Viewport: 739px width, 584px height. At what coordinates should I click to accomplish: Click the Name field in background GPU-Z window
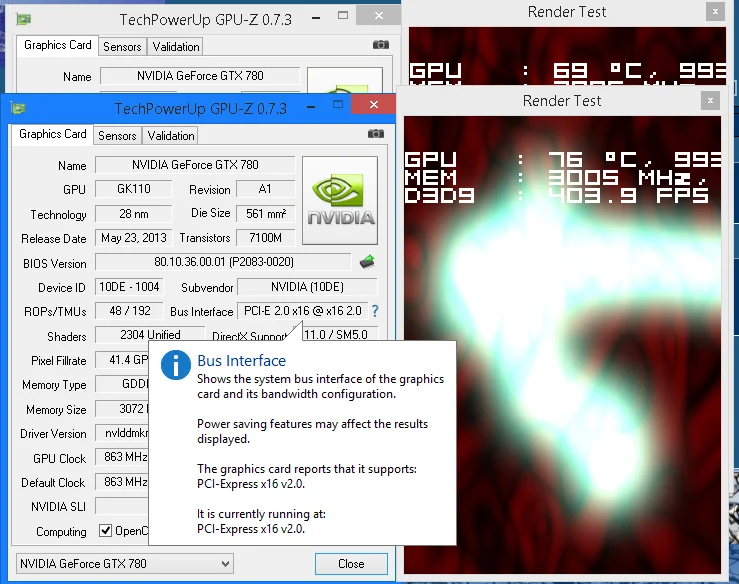[200, 76]
